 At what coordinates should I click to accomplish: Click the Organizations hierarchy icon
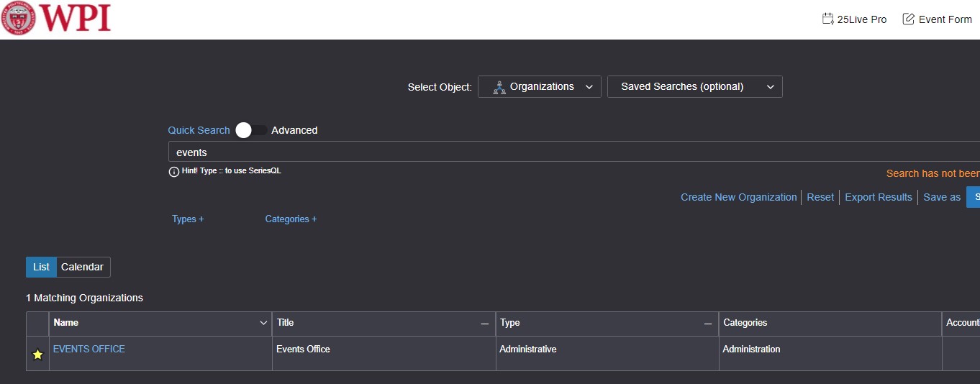point(499,87)
